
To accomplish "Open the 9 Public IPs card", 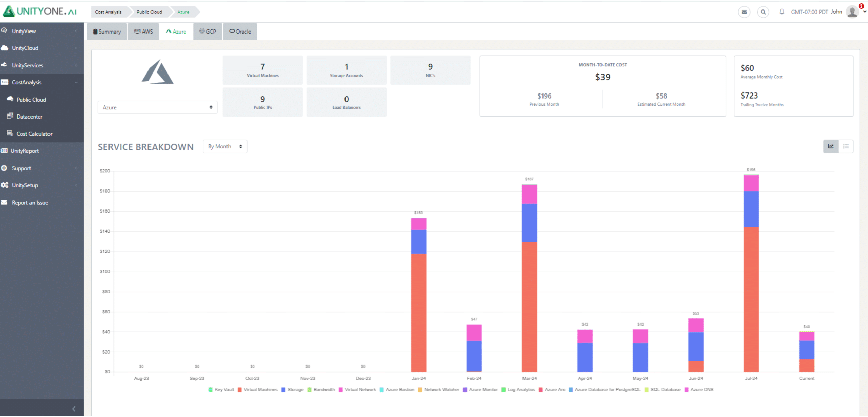I will click(x=262, y=102).
